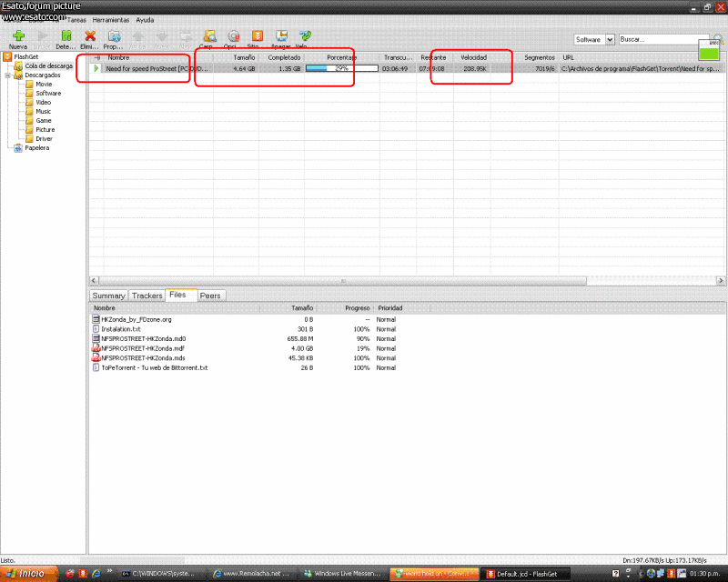
Task: Select the Need for speed ProStreet download
Action: [406, 68]
